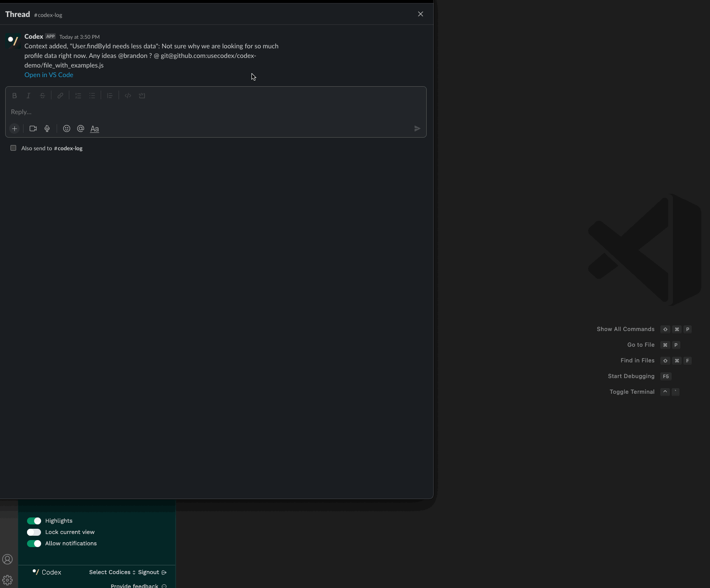Click the 'Today at 3:50 PM' timestamp
710x588 pixels.
tap(79, 37)
